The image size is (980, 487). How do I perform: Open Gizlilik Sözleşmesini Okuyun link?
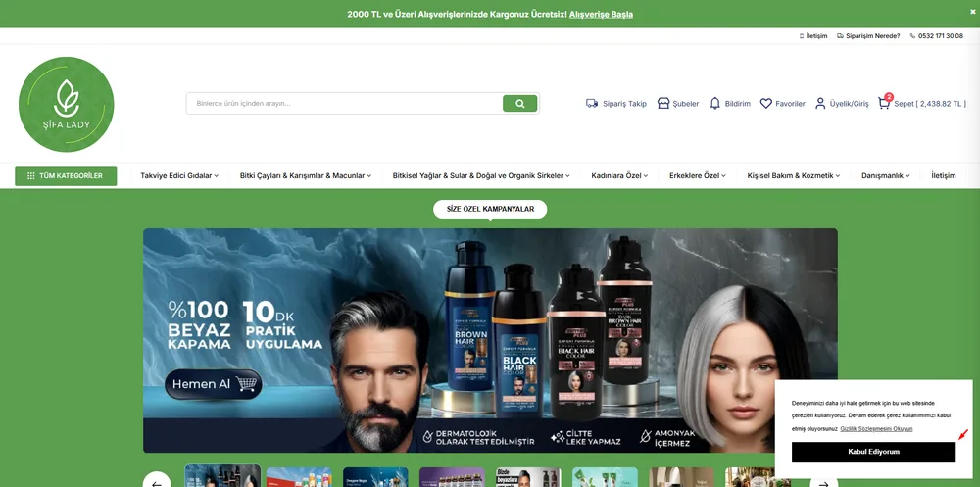[876, 429]
